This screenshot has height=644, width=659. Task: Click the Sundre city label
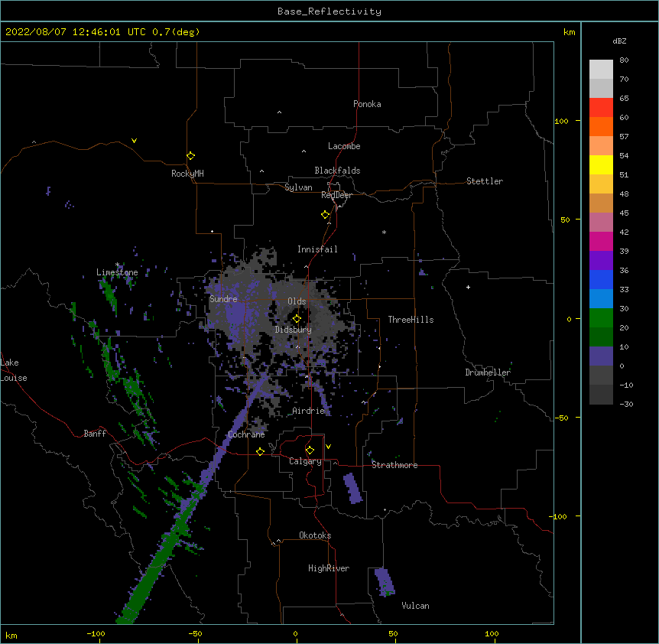(x=223, y=299)
